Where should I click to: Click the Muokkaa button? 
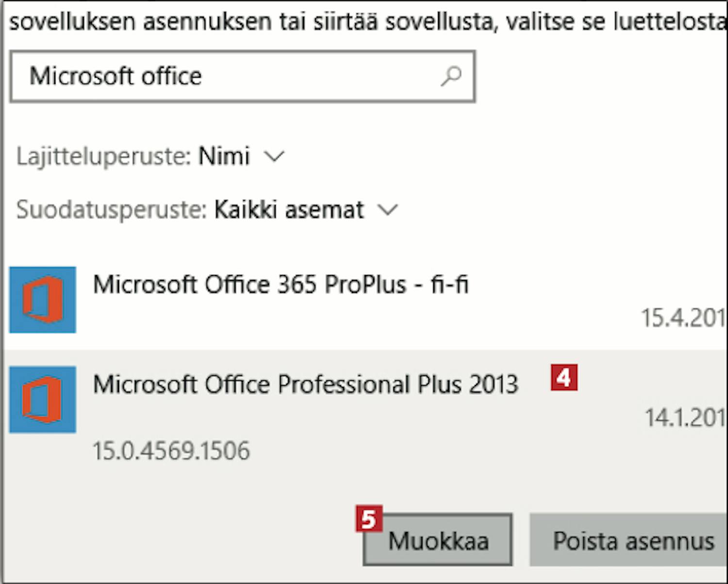click(x=438, y=540)
